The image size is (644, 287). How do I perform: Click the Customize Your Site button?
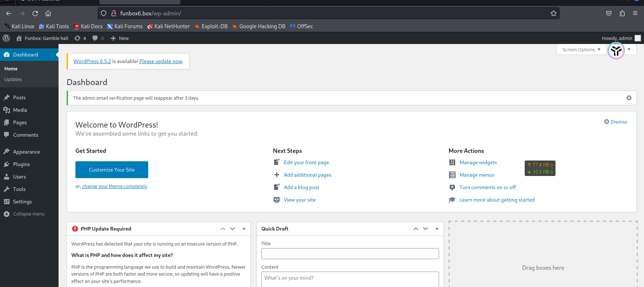112,170
